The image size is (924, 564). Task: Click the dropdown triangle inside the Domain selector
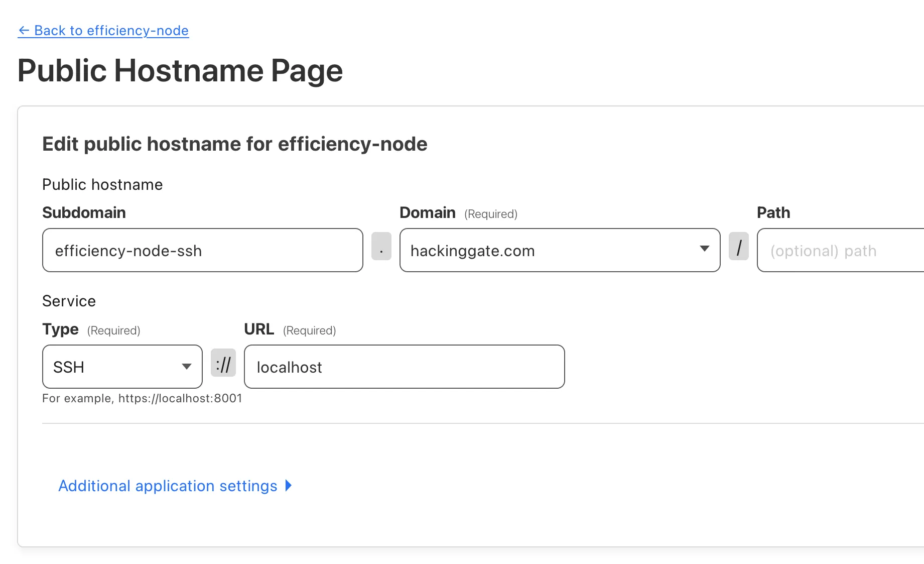point(705,249)
